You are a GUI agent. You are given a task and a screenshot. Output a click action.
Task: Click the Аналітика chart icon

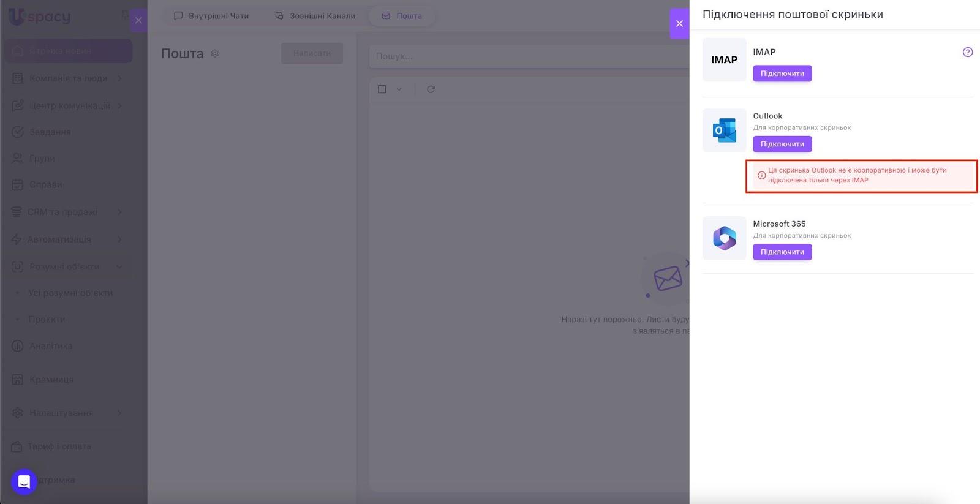point(18,346)
